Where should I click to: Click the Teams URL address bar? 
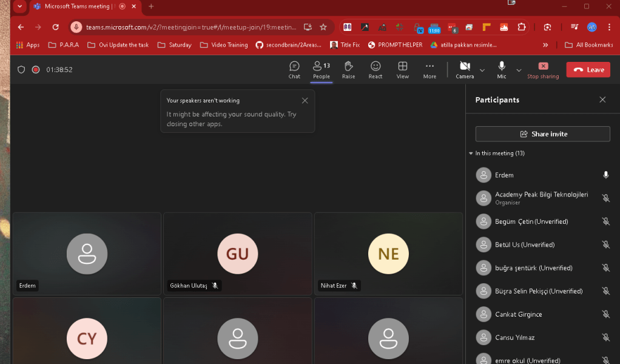coord(191,27)
